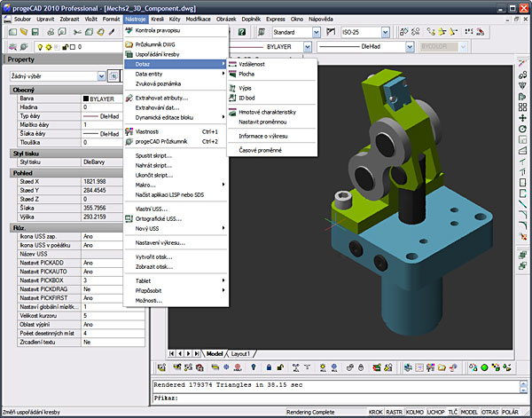Click the Save floppy disk icon

coord(35,32)
